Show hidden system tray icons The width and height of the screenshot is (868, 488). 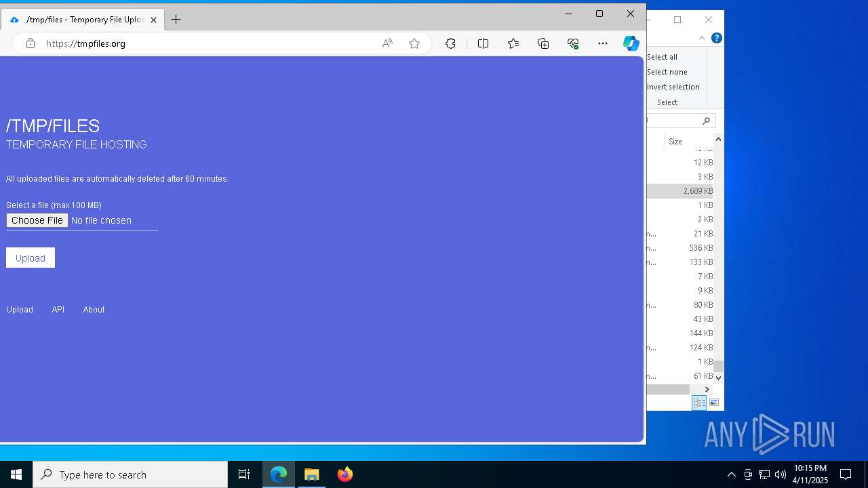[731, 474]
